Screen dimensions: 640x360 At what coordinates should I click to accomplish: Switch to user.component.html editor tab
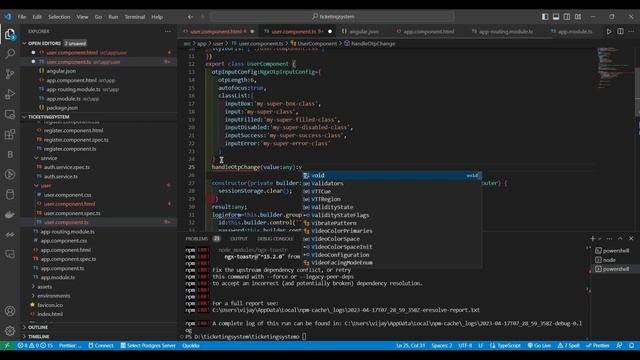click(218, 31)
